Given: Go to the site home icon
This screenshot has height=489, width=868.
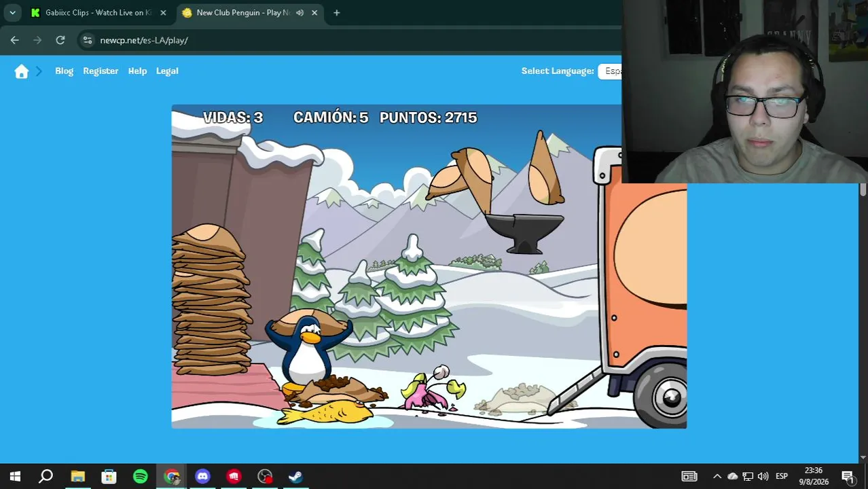Looking at the screenshot, I should (21, 71).
